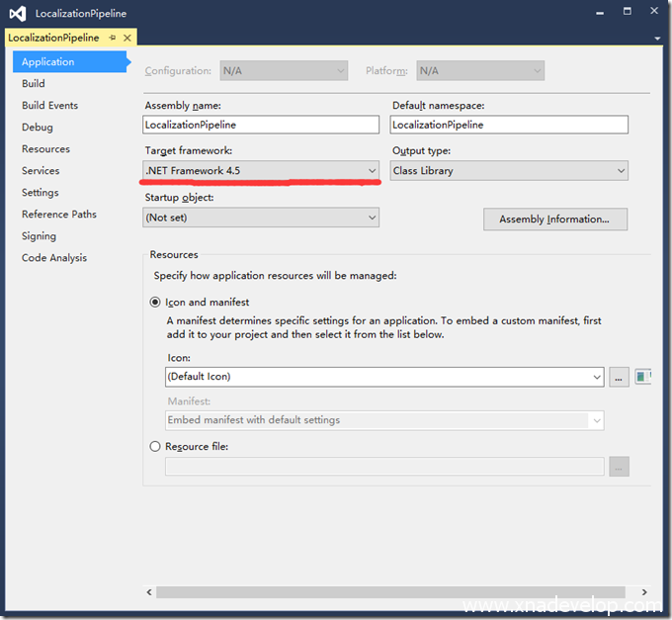Screen dimensions: 672x620
Task: Expand the Icon selection combo box
Action: [x=596, y=377]
